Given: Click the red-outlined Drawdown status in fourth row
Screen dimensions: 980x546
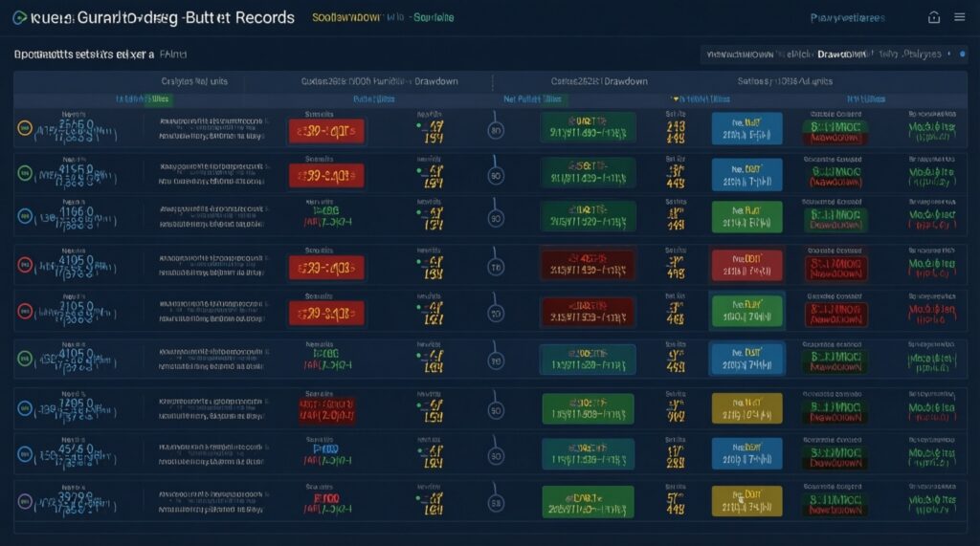Looking at the screenshot, I should (835, 268).
